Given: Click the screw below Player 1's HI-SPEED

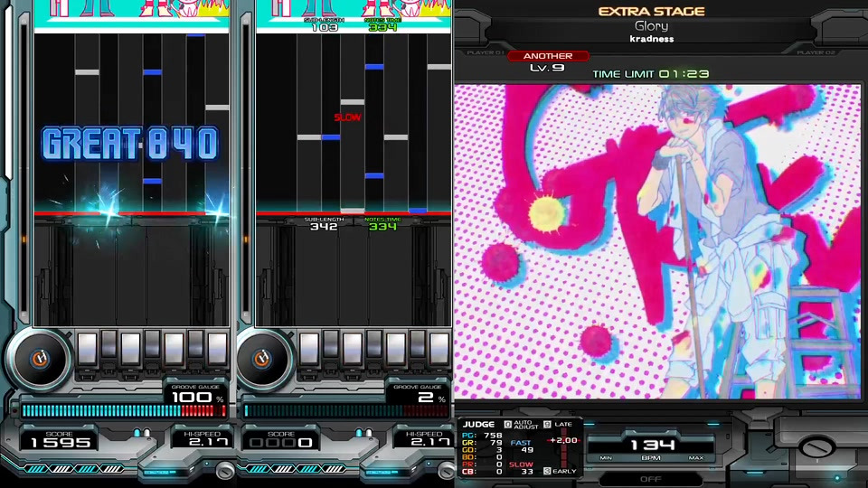Looking at the screenshot, I should click(x=225, y=471).
